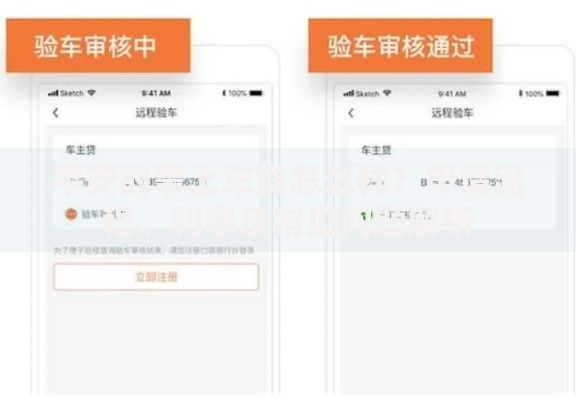Click Bluetooth icon in left phone status bar

point(224,93)
